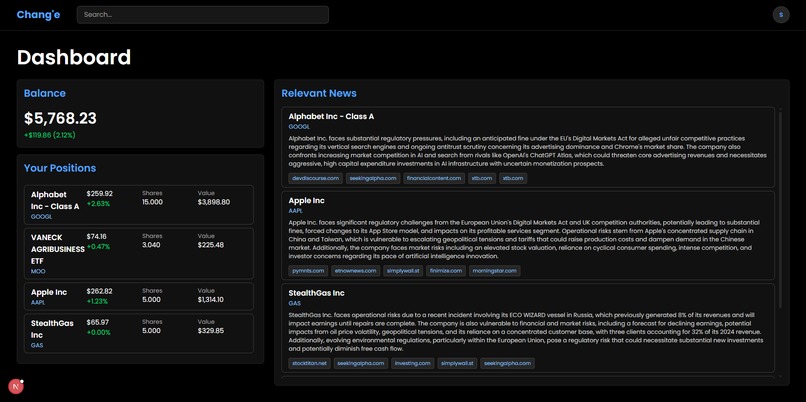Click AAPL ticker in Relevant News
The height and width of the screenshot is (402, 806).
(296, 211)
